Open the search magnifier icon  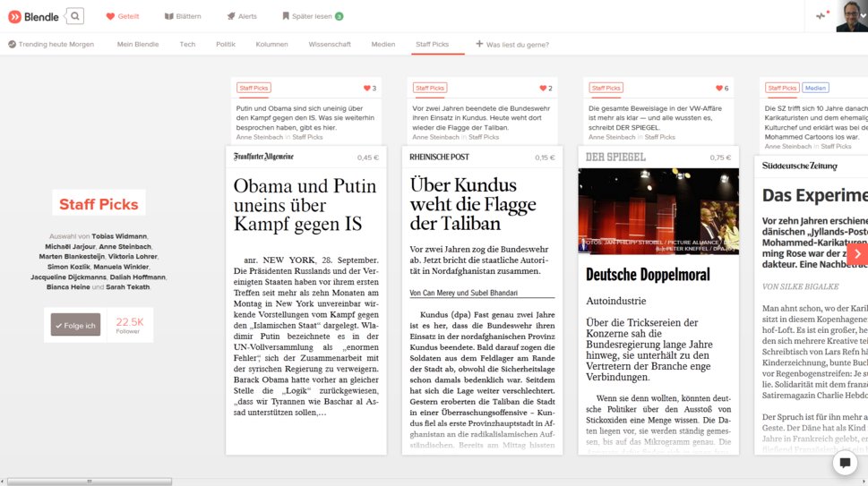[74, 16]
